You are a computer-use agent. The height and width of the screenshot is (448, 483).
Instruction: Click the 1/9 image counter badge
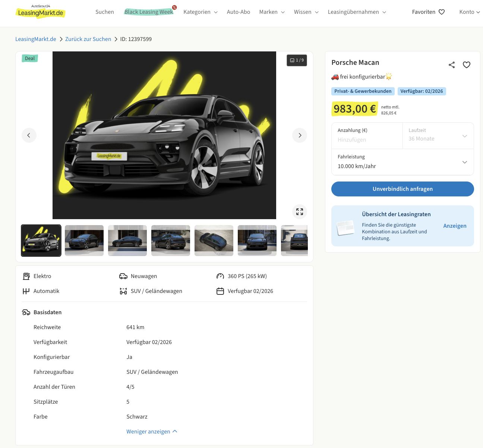click(297, 60)
